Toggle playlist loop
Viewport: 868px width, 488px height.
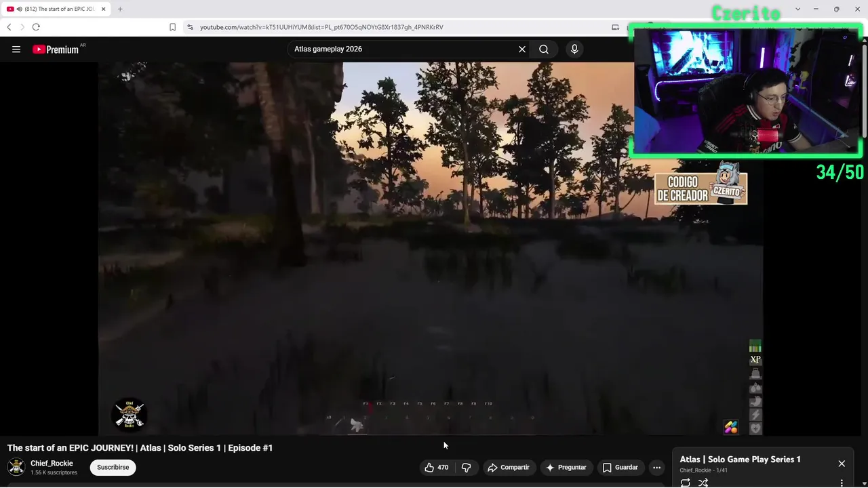[x=686, y=483]
